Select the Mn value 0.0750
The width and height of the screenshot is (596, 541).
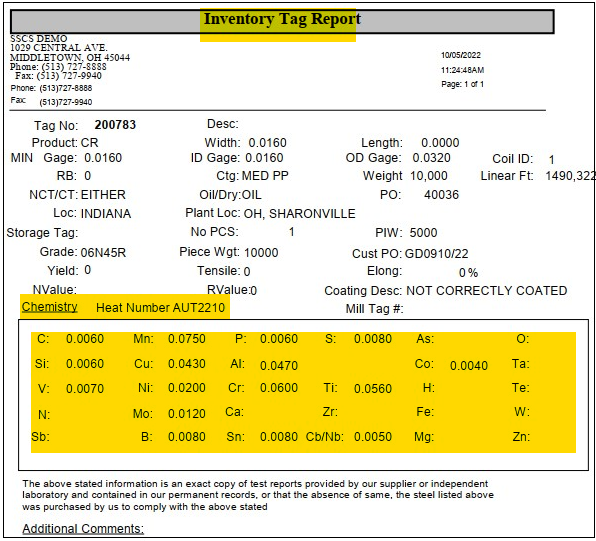[187, 339]
